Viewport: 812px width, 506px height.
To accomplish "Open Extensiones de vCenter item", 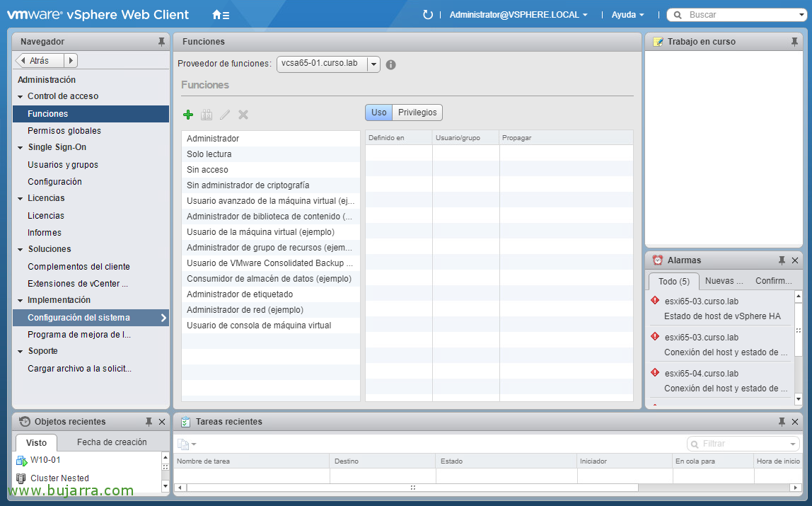I will [91, 284].
